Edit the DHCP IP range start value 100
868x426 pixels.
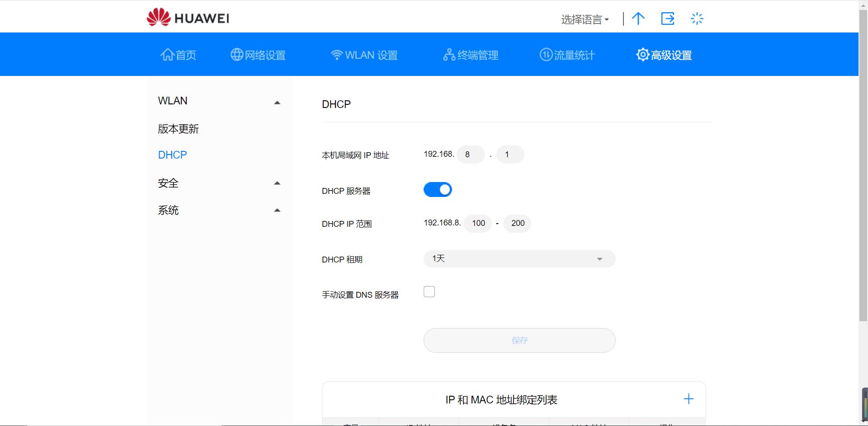(477, 223)
